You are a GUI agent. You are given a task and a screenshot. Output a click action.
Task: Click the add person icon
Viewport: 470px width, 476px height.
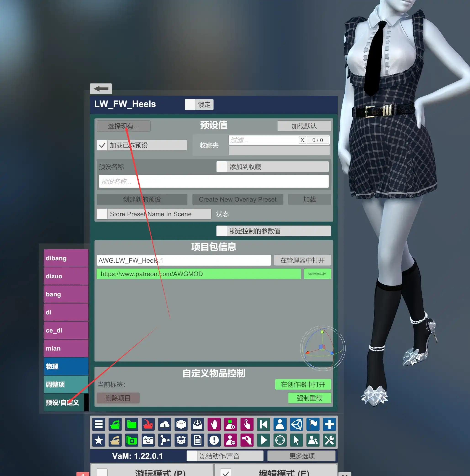click(230, 424)
